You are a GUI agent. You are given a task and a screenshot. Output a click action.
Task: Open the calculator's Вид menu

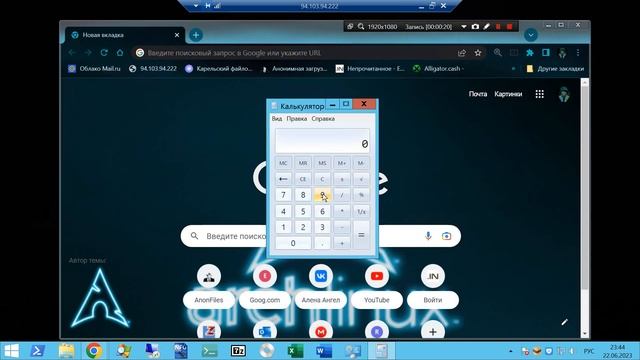click(277, 119)
